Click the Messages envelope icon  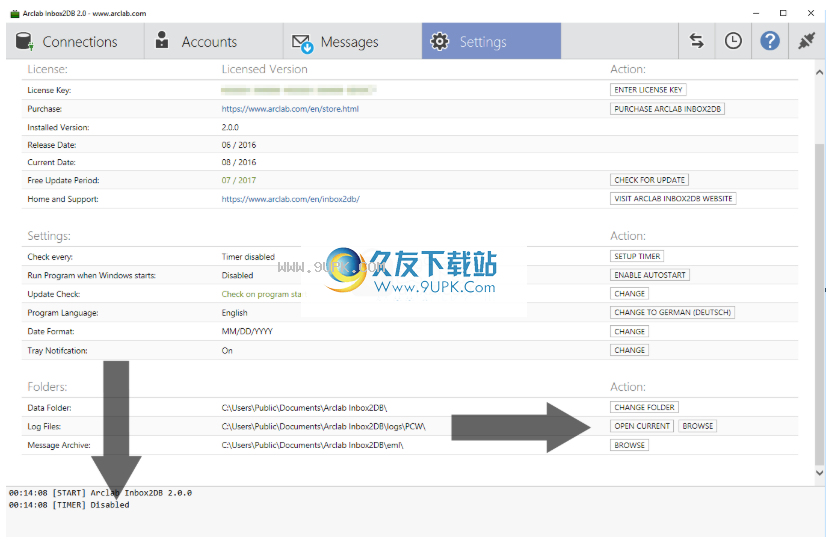tap(303, 43)
